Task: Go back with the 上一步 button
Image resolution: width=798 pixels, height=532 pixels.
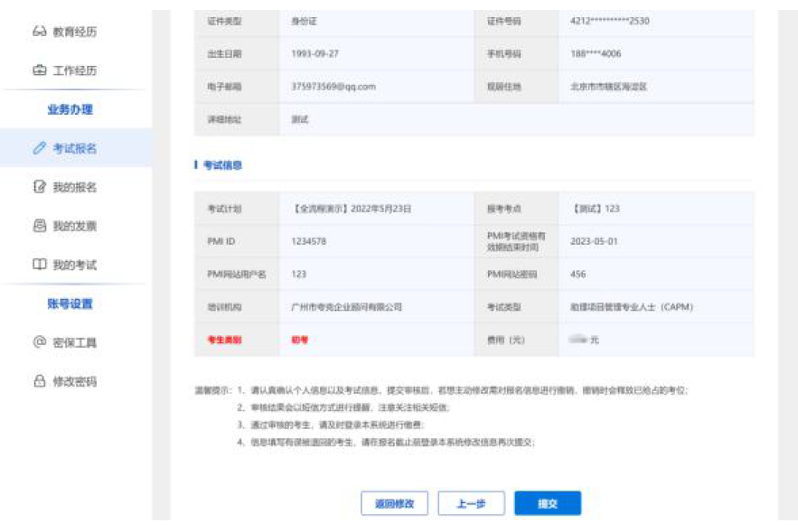Action: [x=471, y=504]
